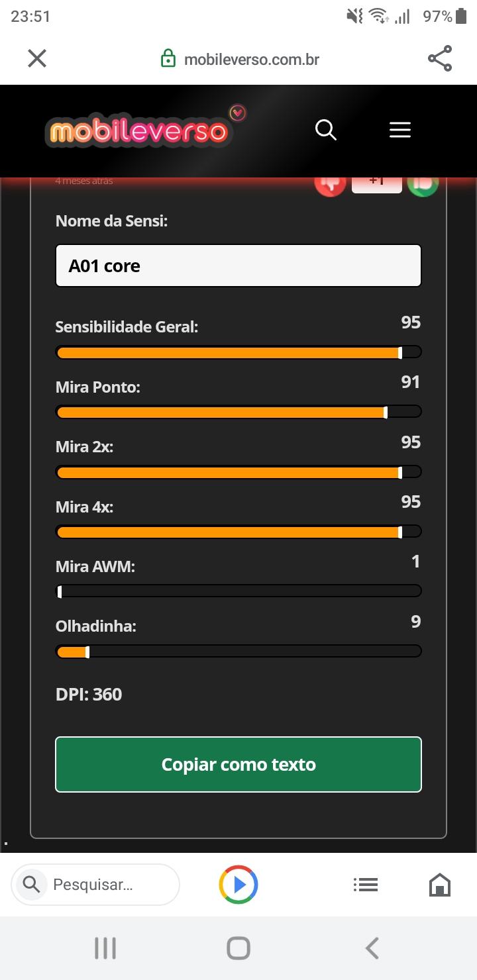Screen dimensions: 477x980
Task: Click the Copiar como texto button
Action: 238,764
